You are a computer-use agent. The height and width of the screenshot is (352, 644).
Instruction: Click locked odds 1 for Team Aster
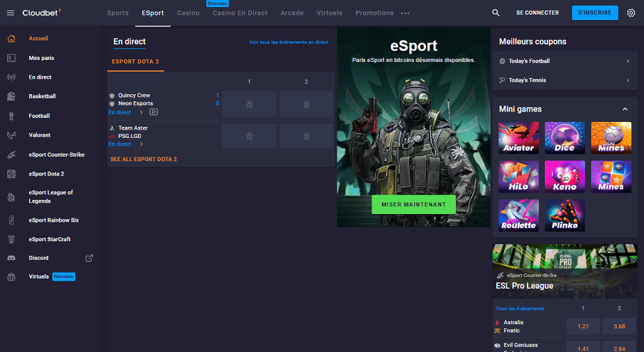(x=249, y=135)
